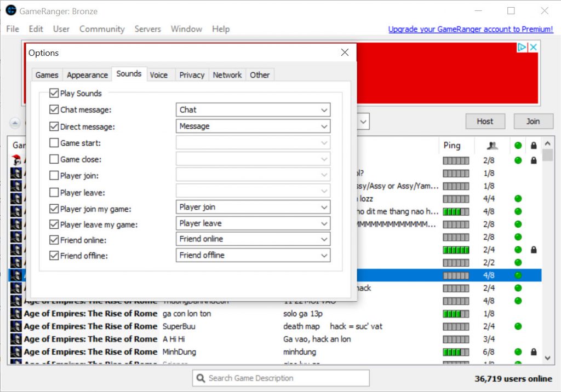Close the Options dialog
561x392 pixels.
pos(345,53)
